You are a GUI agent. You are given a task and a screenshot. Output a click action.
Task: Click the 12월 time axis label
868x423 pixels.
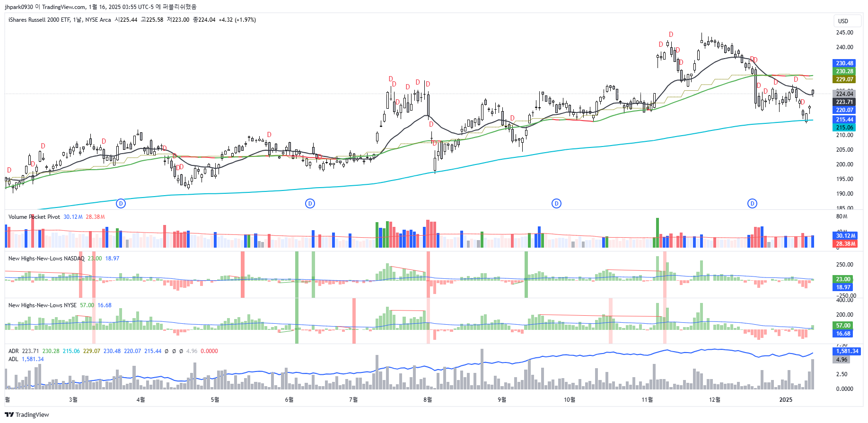point(715,400)
